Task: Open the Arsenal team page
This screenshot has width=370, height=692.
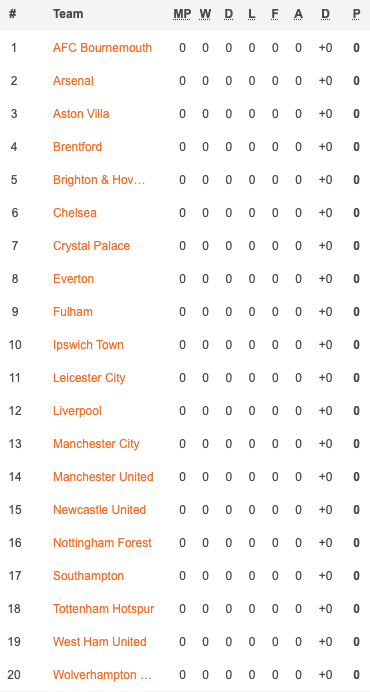Action: coord(73,81)
